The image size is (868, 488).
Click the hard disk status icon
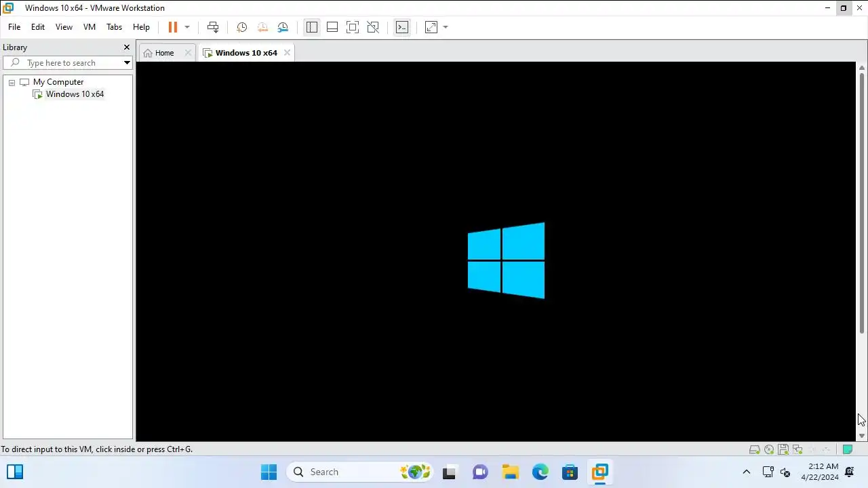[x=754, y=449]
